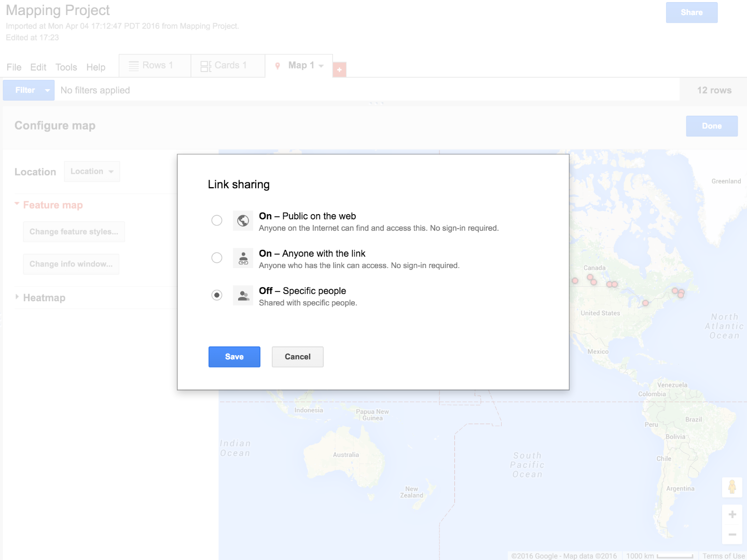Select Off – Specific people radio button
Screen dimensions: 747x560
coord(217,295)
